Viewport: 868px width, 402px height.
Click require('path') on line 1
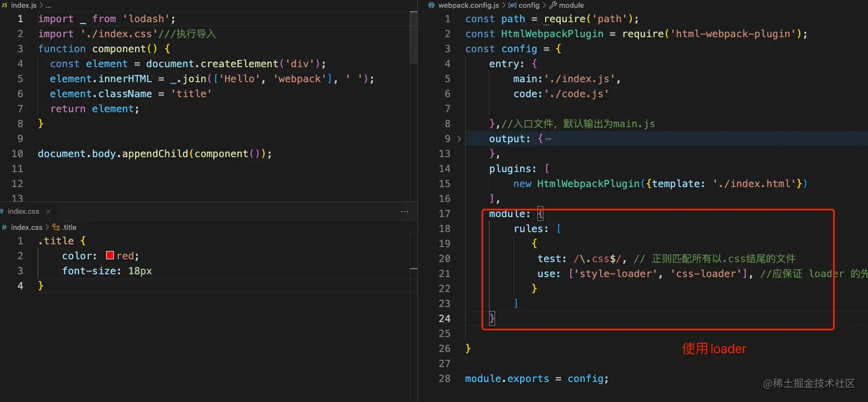pos(588,19)
